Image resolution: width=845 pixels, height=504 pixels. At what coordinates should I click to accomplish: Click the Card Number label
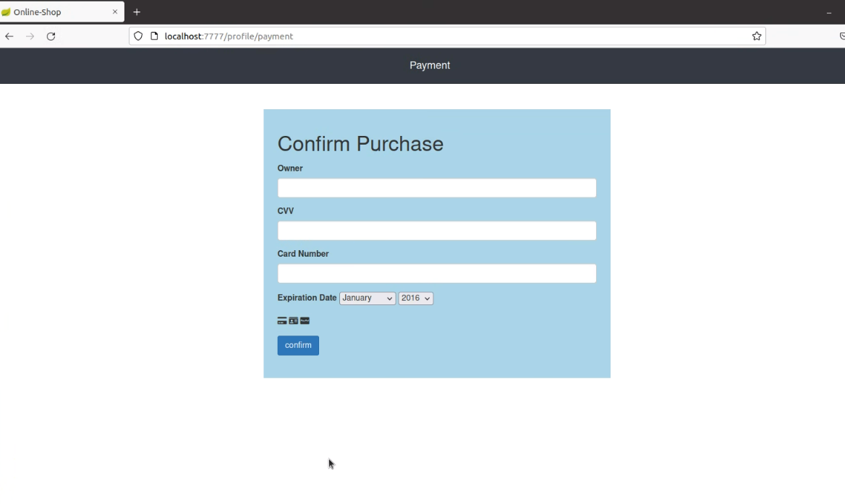303,254
